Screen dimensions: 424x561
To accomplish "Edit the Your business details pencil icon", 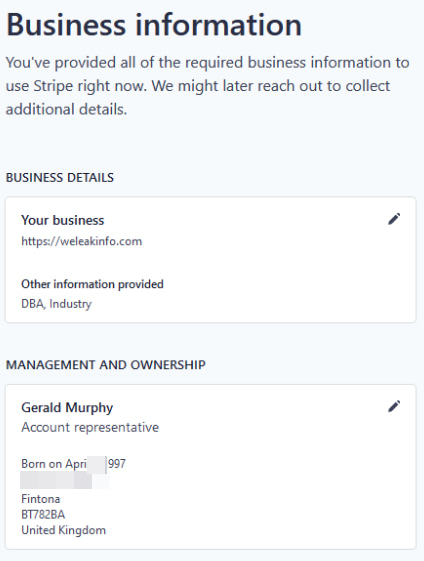I will 394,219.
